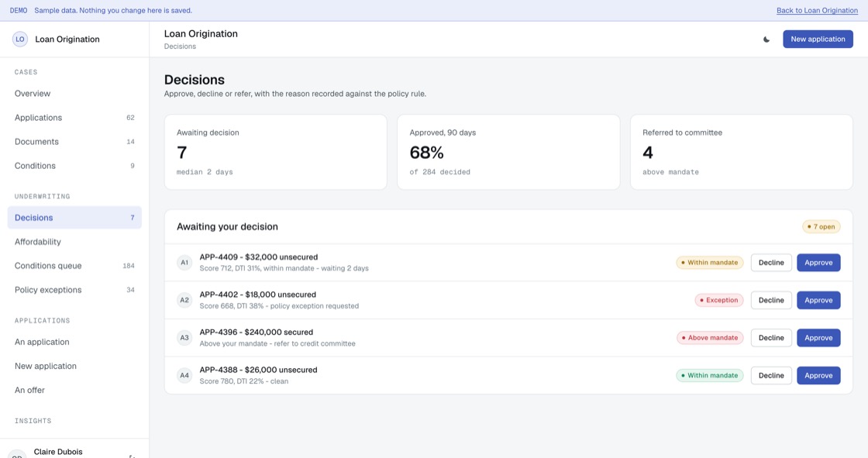
Task: Click the Exception tag on APP-4402
Action: click(719, 300)
